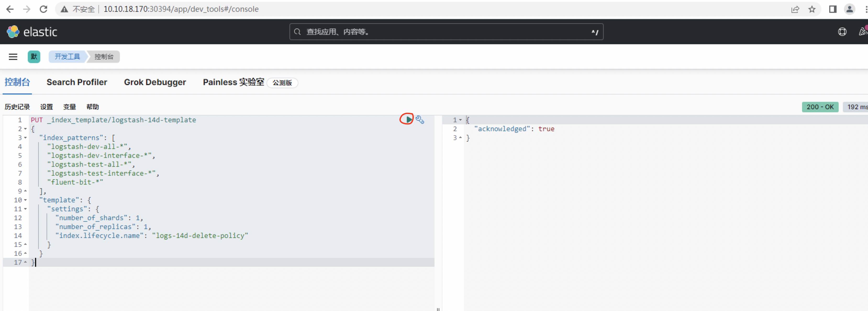Open the wrench request options icon
This screenshot has height=311, width=868.
[420, 120]
